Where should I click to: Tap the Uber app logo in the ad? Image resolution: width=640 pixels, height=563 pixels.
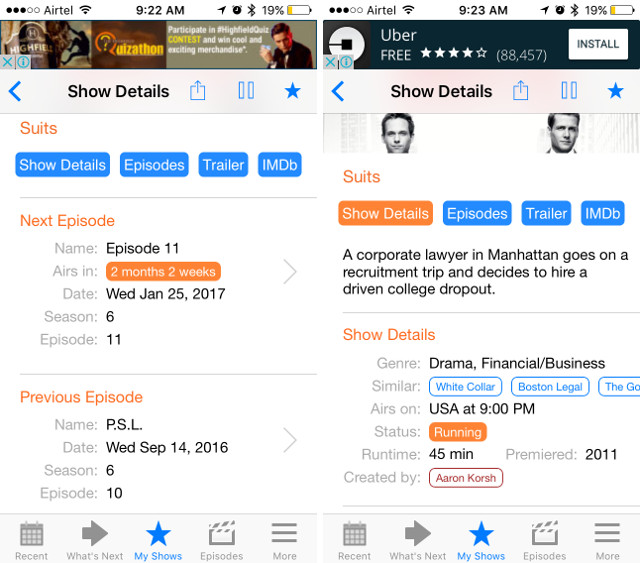click(347, 45)
